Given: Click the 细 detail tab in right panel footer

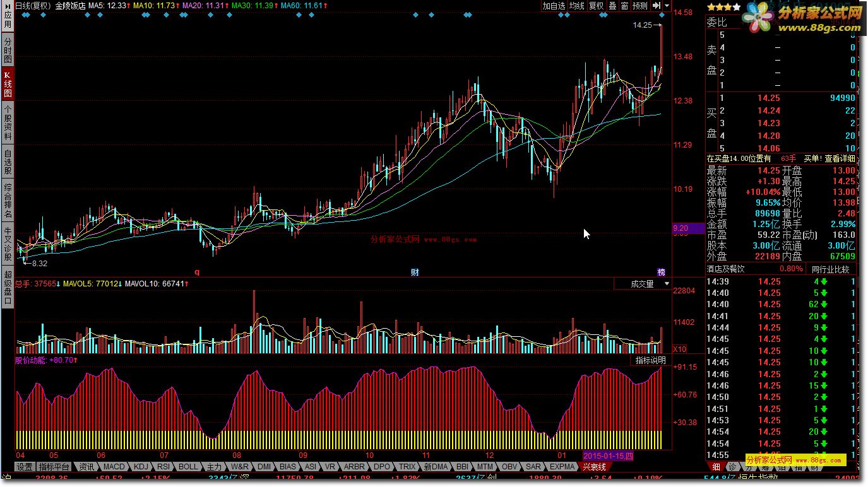Looking at the screenshot, I should tap(715, 467).
